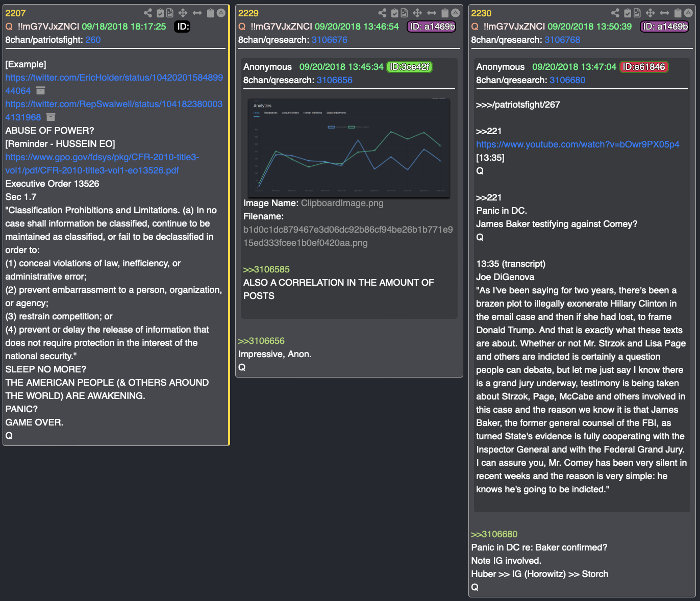Click the b1d0c1dc... png filename text
The image size is (700, 601).
tap(348, 236)
